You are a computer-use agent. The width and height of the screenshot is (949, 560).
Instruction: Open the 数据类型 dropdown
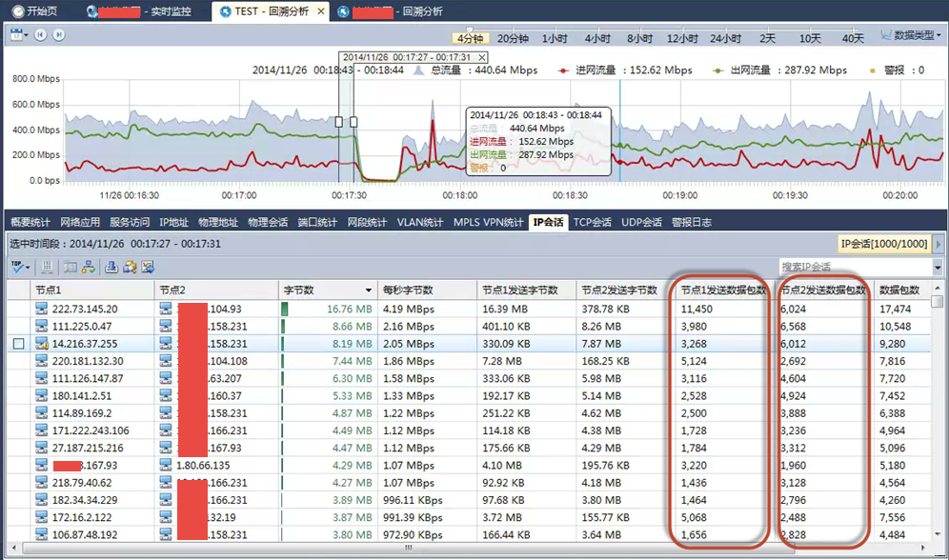pyautogui.click(x=911, y=35)
